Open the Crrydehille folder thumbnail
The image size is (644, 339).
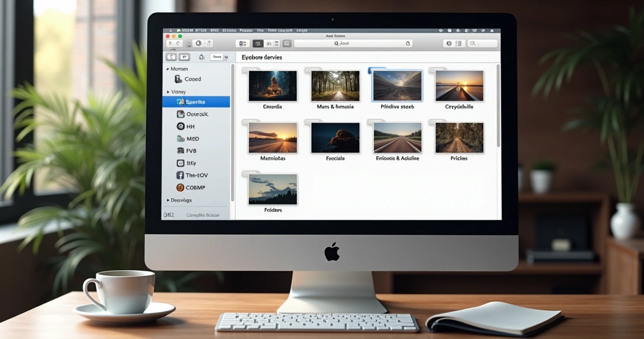[x=459, y=86]
